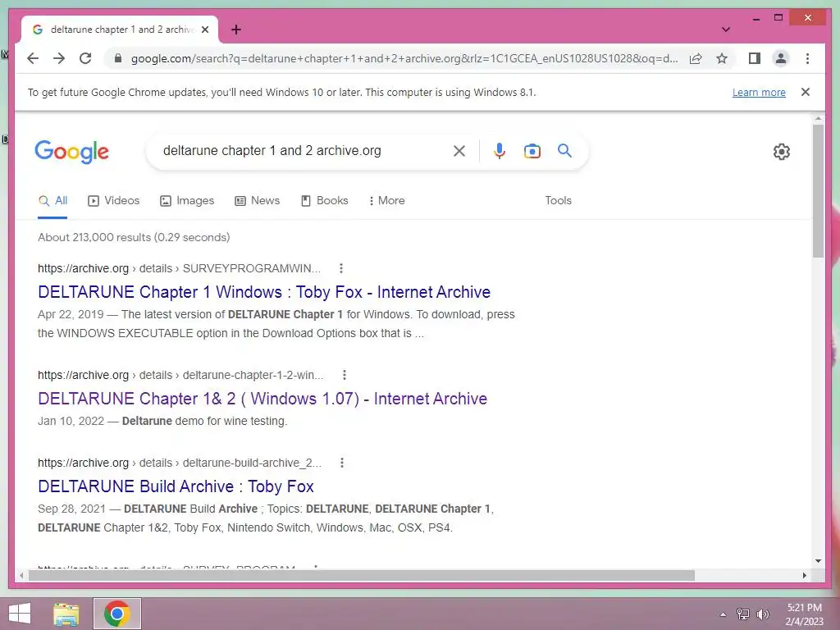Open options for SURVEYPROGRAMWIN result
Viewport: 840px width, 630px height.
[x=341, y=268]
